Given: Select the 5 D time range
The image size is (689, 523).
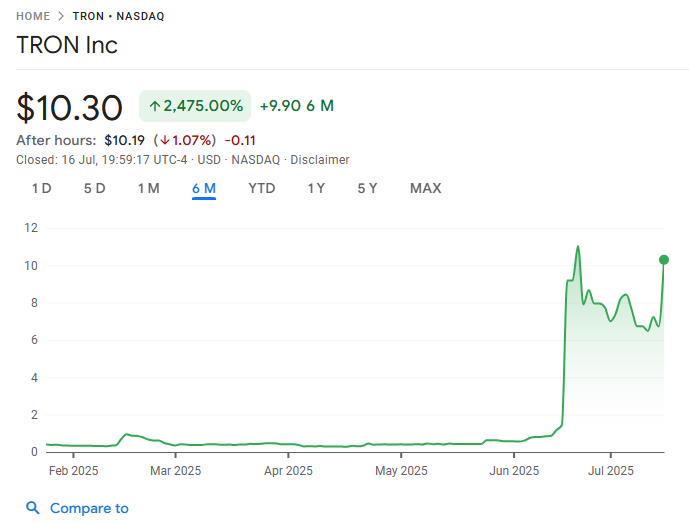Looking at the screenshot, I should (x=94, y=188).
